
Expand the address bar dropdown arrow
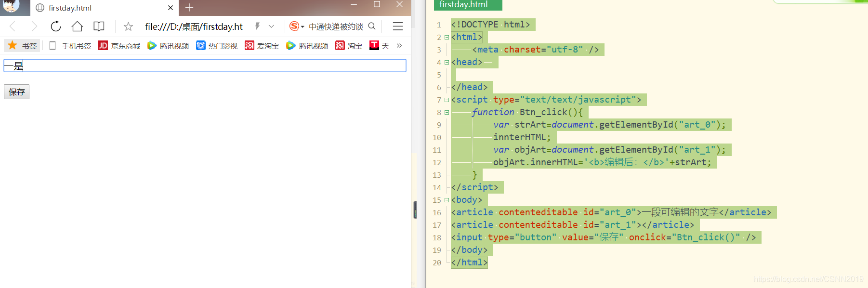pyautogui.click(x=272, y=26)
